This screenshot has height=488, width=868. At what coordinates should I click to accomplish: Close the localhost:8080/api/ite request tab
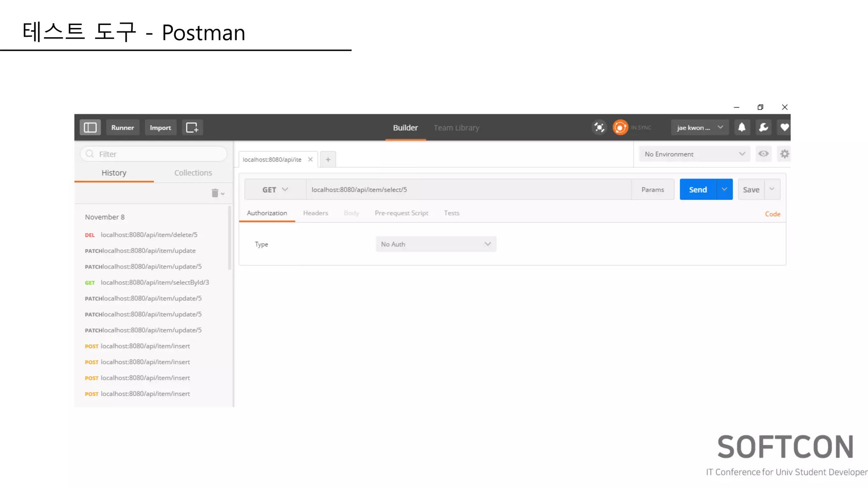pos(310,160)
